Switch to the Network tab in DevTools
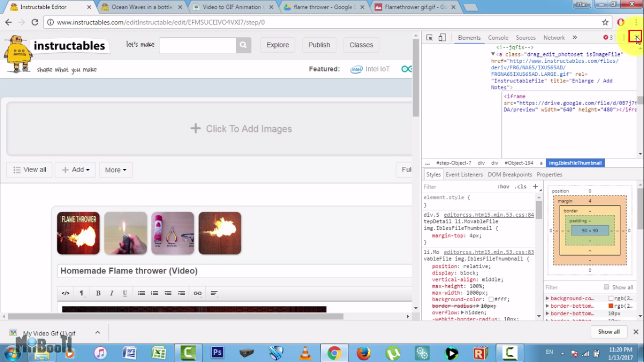 [554, 38]
